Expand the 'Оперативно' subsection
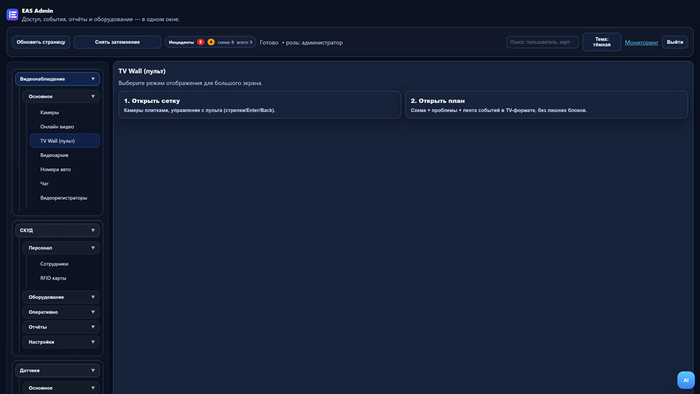 coord(61,312)
